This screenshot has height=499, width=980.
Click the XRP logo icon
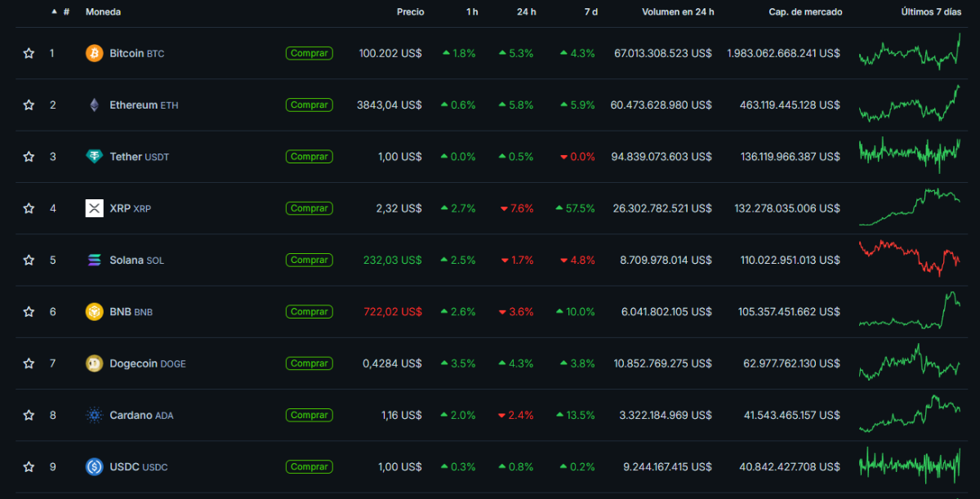[x=95, y=208]
